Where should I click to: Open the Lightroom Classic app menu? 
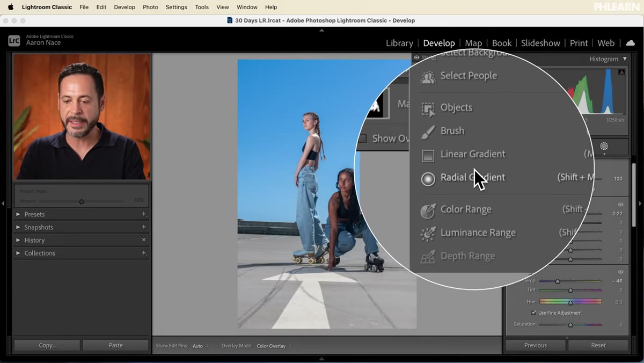tap(47, 7)
